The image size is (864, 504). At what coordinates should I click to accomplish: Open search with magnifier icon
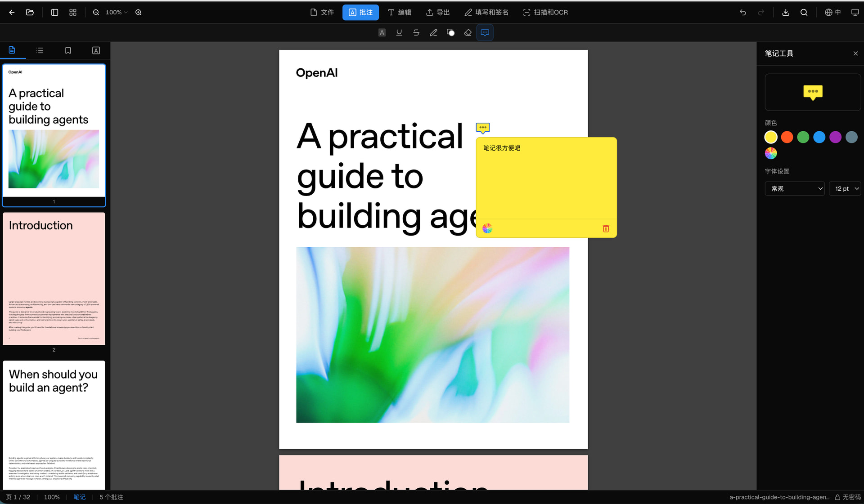(x=804, y=13)
